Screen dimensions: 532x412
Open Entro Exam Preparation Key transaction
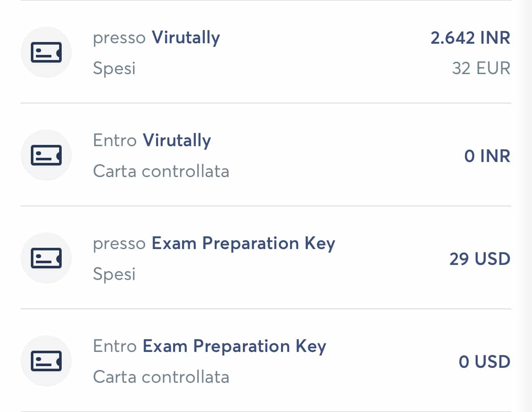[266, 361]
